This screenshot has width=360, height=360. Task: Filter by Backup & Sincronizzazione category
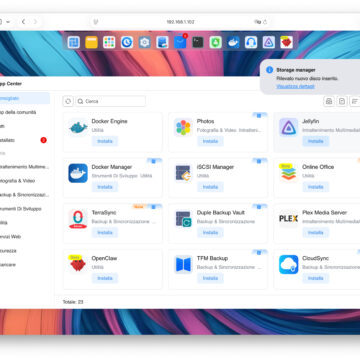tap(25, 195)
